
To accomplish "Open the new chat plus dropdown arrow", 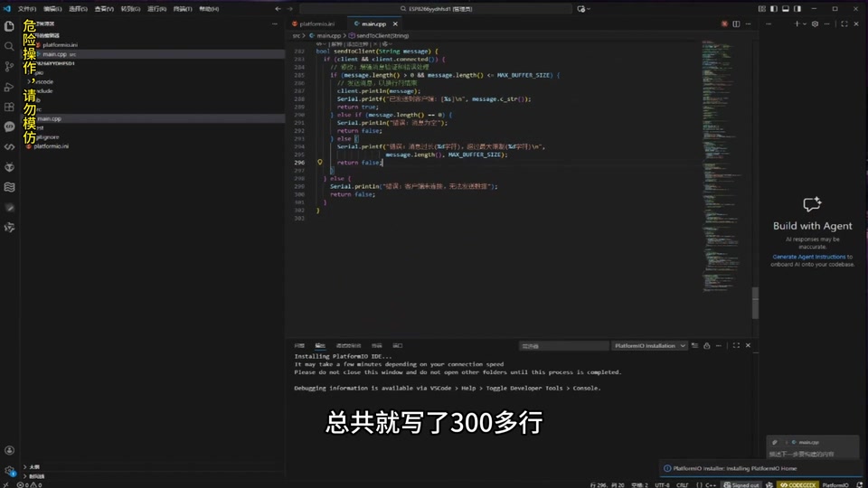I will pos(805,23).
